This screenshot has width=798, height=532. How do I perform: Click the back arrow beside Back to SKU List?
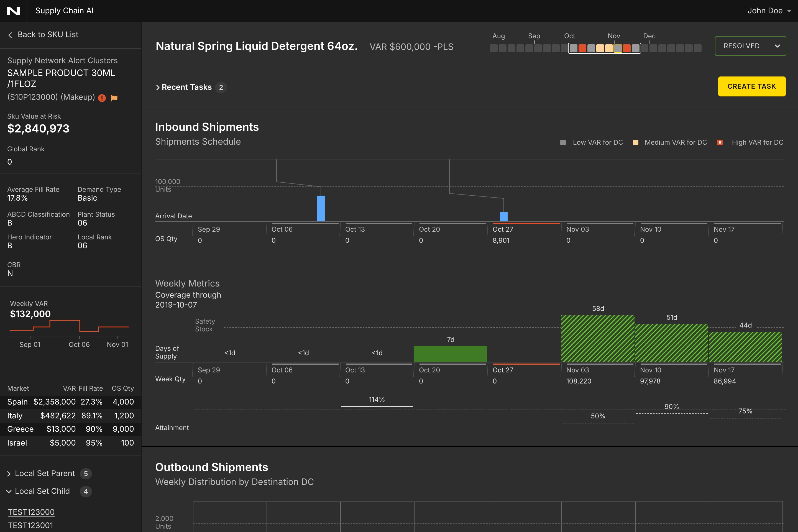point(10,35)
